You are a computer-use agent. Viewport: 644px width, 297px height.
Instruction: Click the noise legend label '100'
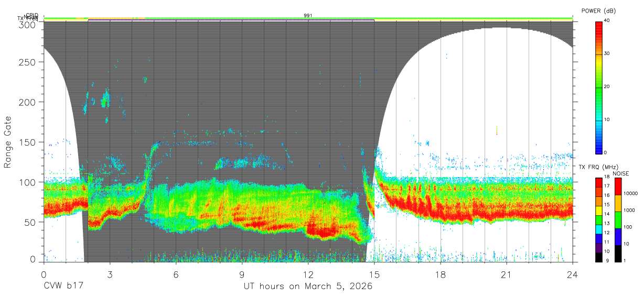point(627,227)
